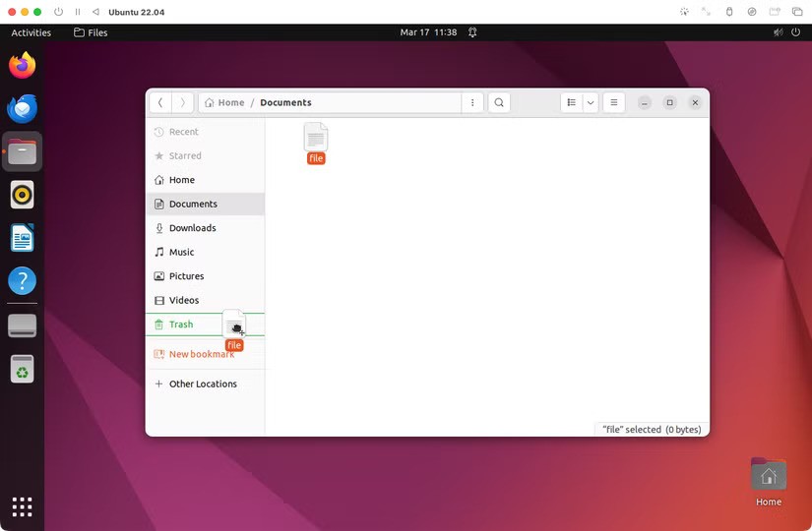Open LibreOffice Writer from dock
Viewport: 812px width, 531px height.
(x=22, y=238)
